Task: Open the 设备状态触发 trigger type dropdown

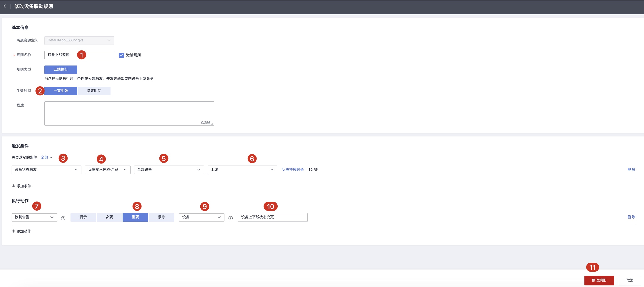Action: tap(46, 169)
